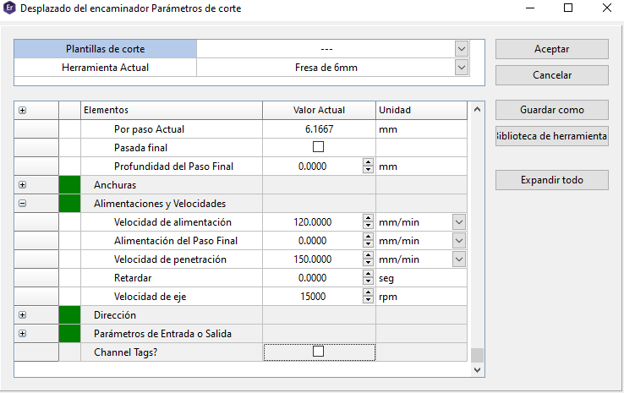
Task: Decrease Alimentación del Paso Final value
Action: (x=368, y=244)
